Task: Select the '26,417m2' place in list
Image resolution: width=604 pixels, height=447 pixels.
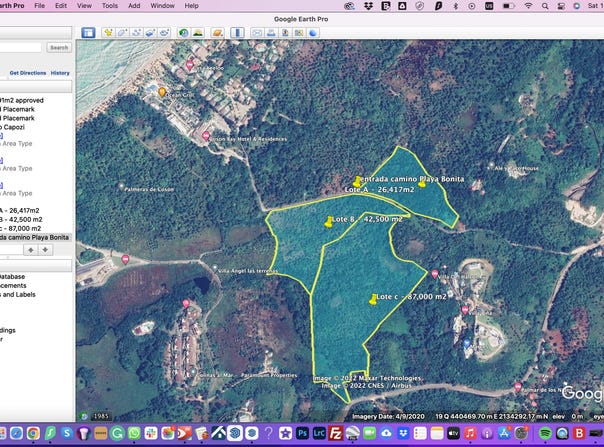Action: 20,210
